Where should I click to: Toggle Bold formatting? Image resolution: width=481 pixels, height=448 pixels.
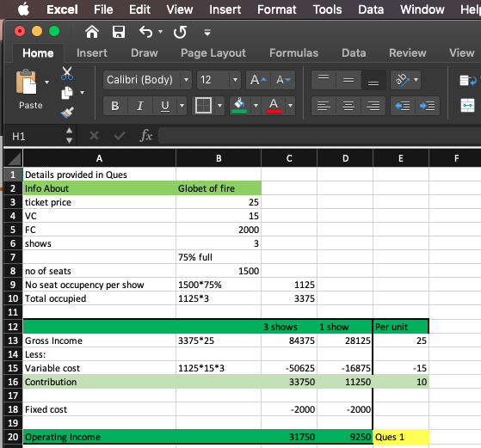[x=115, y=106]
